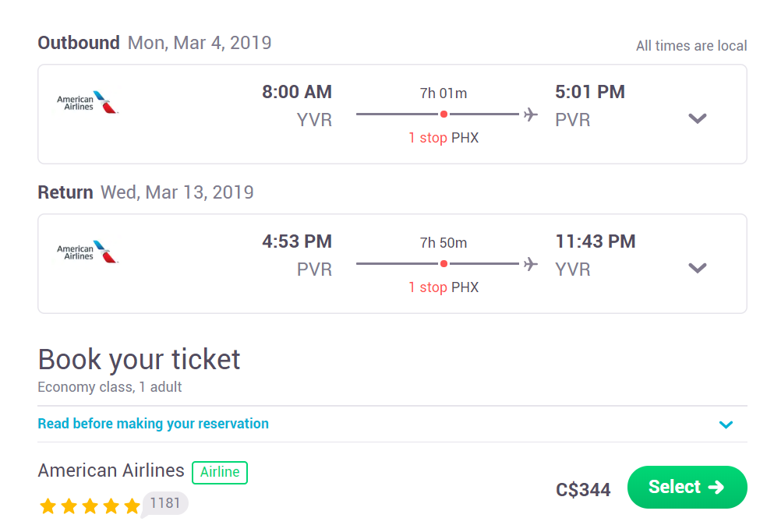
Task: Select the C$344 American Airlines fare
Action: pyautogui.click(x=687, y=487)
